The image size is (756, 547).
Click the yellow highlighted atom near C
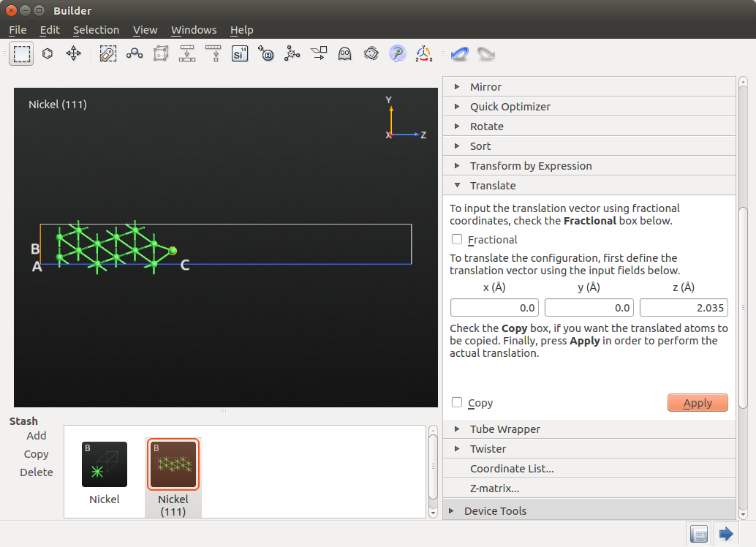pyautogui.click(x=173, y=250)
